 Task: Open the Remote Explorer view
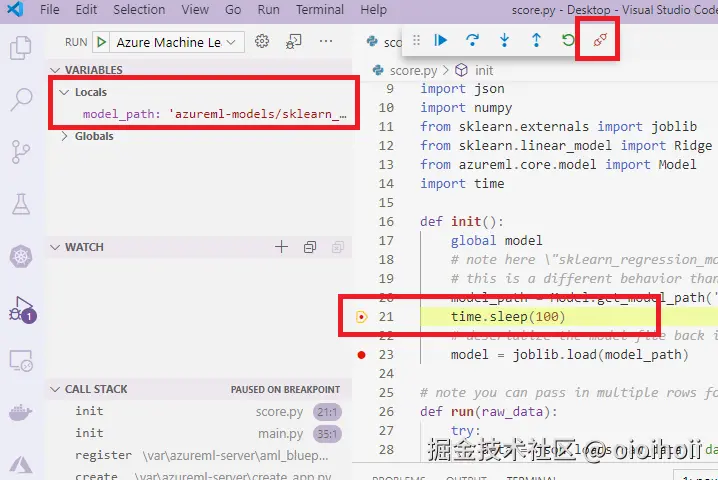(x=21, y=361)
